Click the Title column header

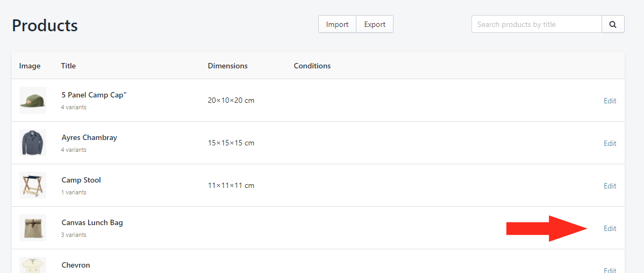pyautogui.click(x=68, y=66)
